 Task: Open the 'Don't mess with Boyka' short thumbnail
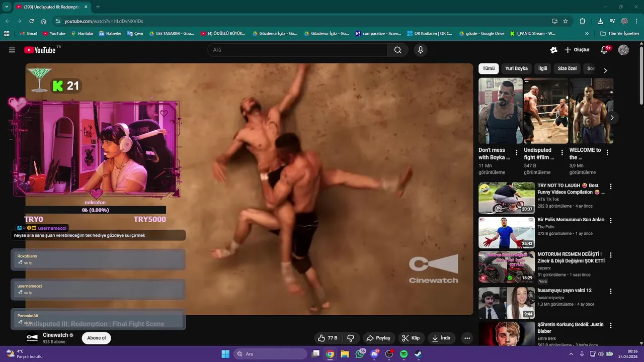[501, 111]
